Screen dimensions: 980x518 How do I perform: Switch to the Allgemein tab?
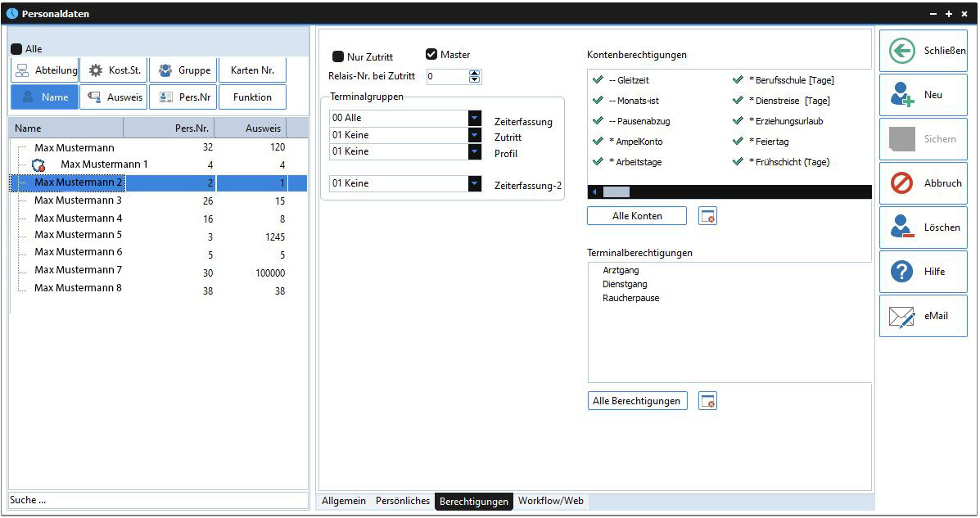(x=343, y=501)
